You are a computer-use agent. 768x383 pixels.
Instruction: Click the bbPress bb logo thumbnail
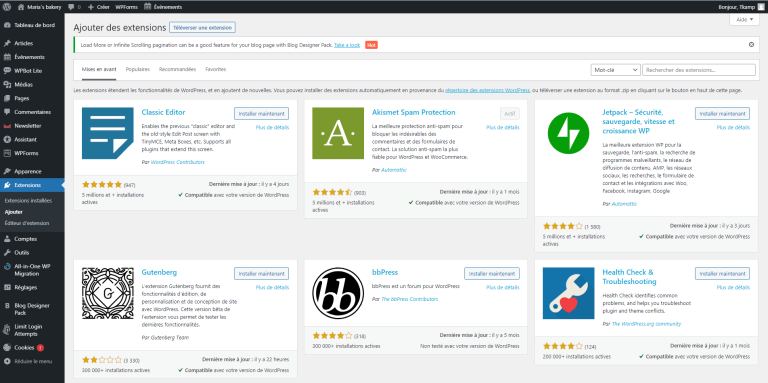coord(338,293)
